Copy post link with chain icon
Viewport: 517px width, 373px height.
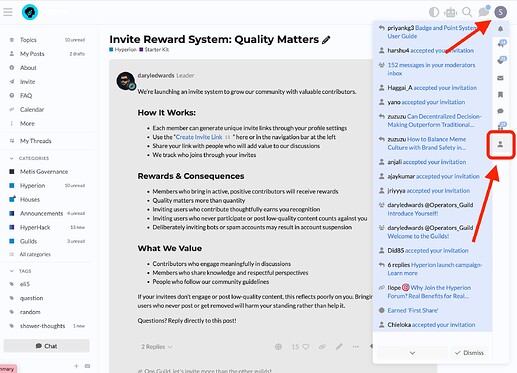pos(322,347)
